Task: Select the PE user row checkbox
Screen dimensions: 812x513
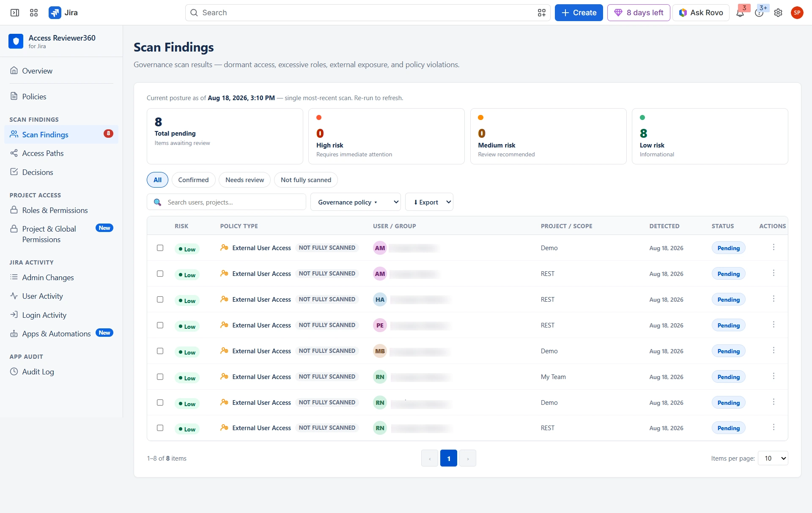Action: [160, 325]
